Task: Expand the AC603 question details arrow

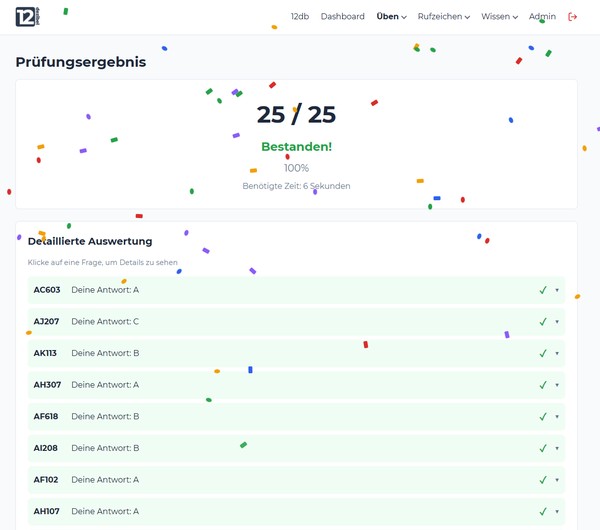Action: click(557, 290)
